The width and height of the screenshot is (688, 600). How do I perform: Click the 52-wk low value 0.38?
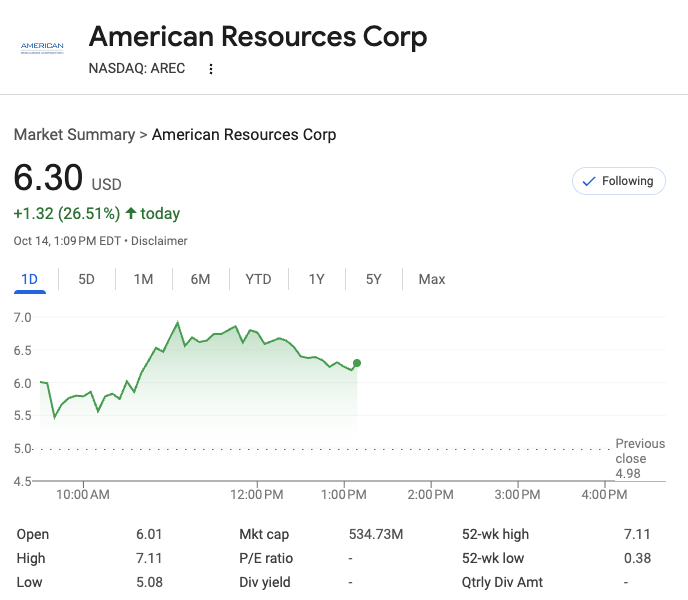637,558
